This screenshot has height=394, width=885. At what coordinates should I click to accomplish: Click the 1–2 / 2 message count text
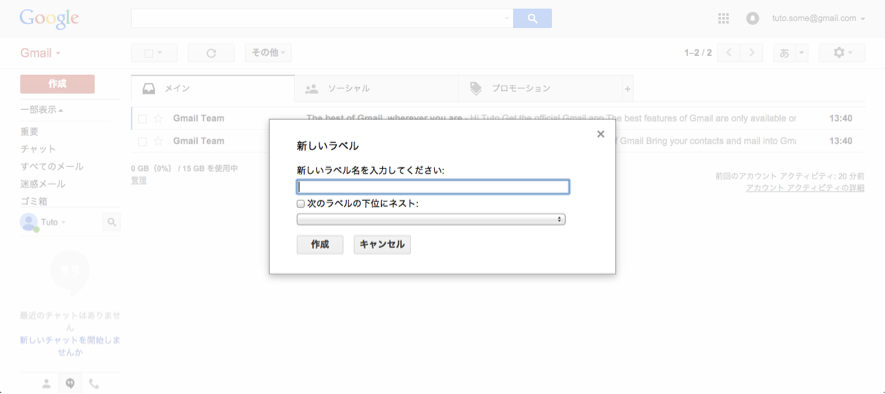(x=698, y=53)
